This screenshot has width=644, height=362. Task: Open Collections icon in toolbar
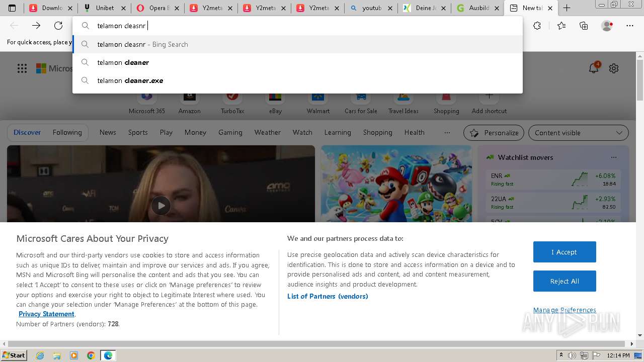[x=584, y=26]
